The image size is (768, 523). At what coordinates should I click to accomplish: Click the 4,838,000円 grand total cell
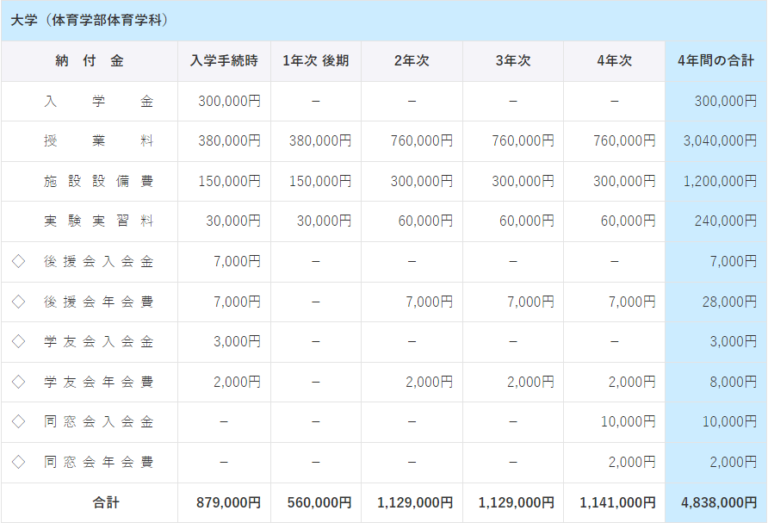(718, 502)
